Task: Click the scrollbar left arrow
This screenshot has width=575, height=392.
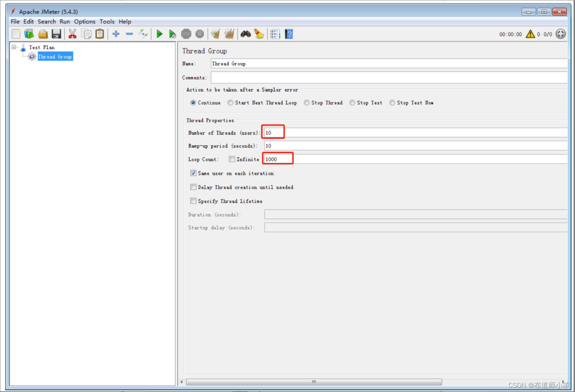Action: [182, 382]
